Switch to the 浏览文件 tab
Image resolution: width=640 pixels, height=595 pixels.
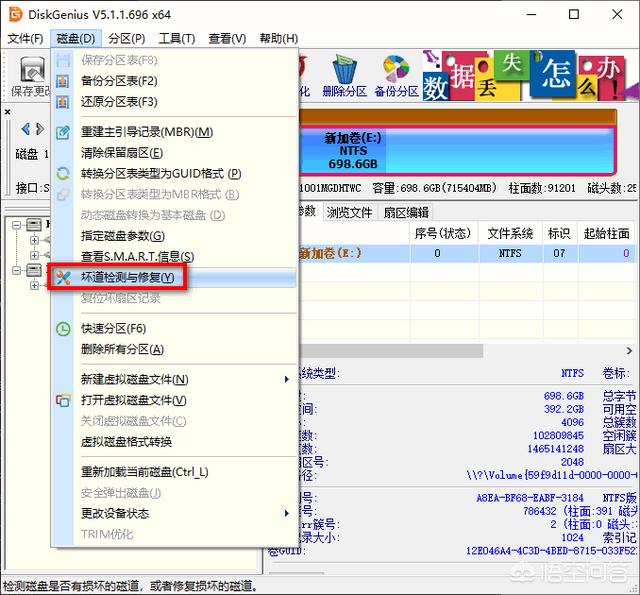(x=349, y=212)
